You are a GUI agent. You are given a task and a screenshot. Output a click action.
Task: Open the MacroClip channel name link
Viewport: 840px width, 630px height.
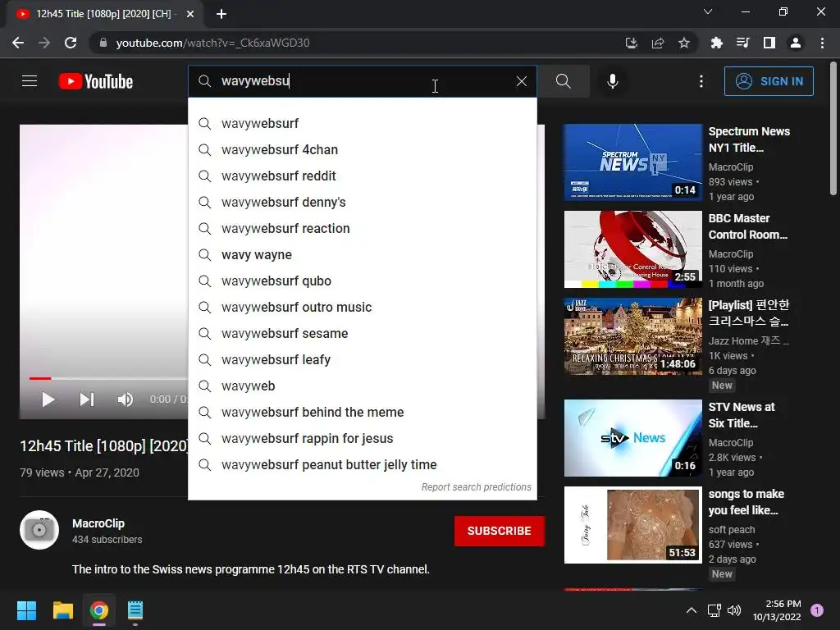(x=98, y=523)
